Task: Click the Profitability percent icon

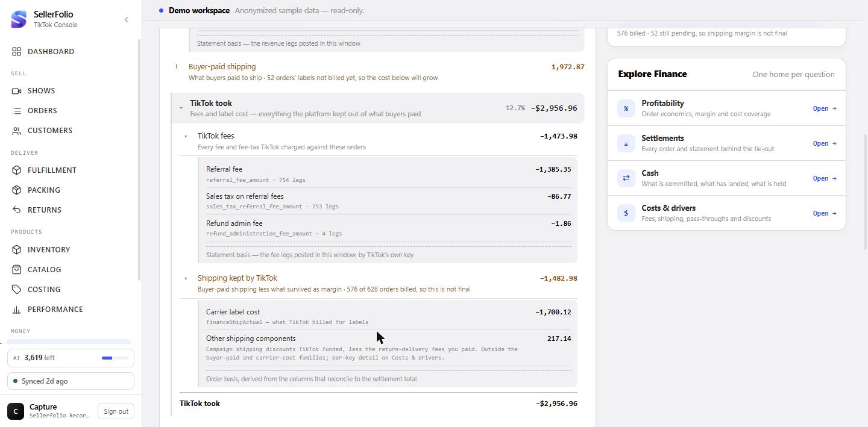Action: [x=626, y=108]
